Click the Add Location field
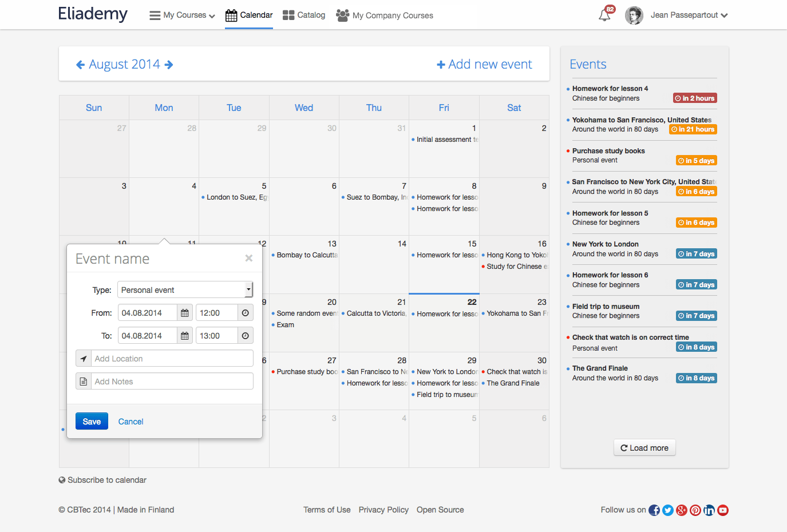787x532 pixels. [x=172, y=359]
